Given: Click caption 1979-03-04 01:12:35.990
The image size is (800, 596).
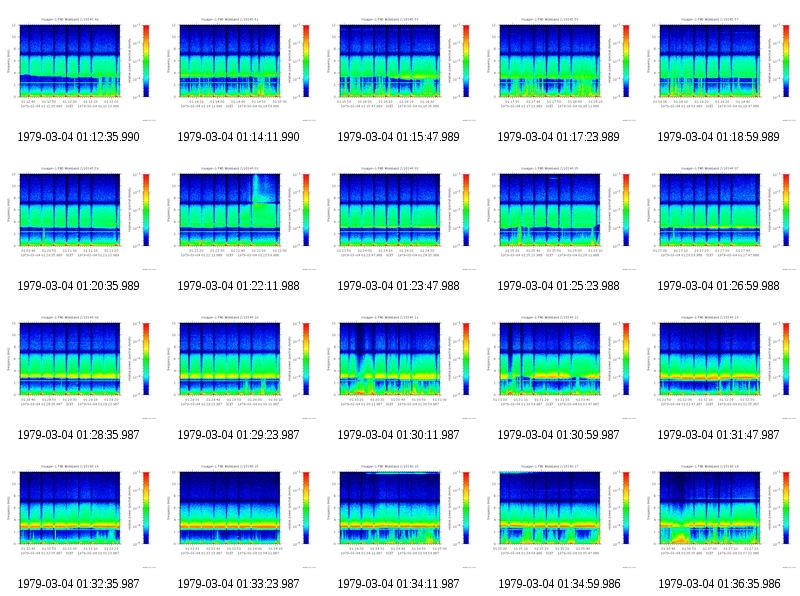Looking at the screenshot, I should coord(79,137).
